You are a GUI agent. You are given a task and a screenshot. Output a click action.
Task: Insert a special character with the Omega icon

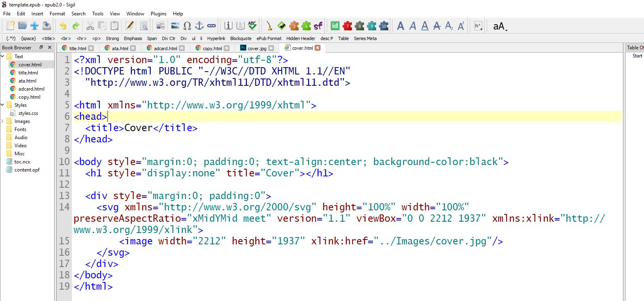tap(187, 26)
